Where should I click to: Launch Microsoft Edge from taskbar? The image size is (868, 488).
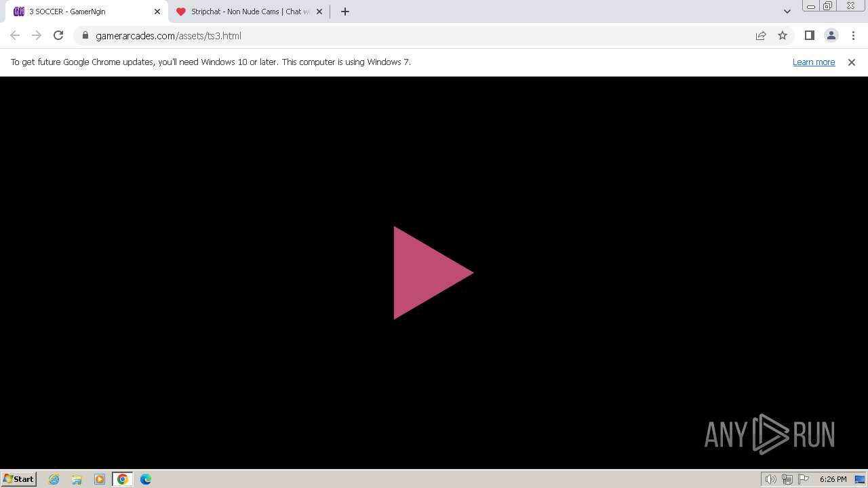pos(146,479)
